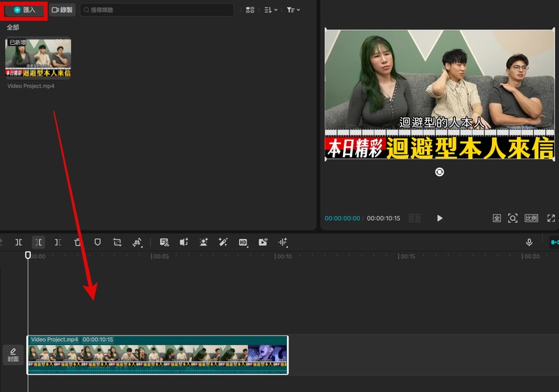Click the 封面 cover edit button
This screenshot has width=559, height=392.
point(13,355)
